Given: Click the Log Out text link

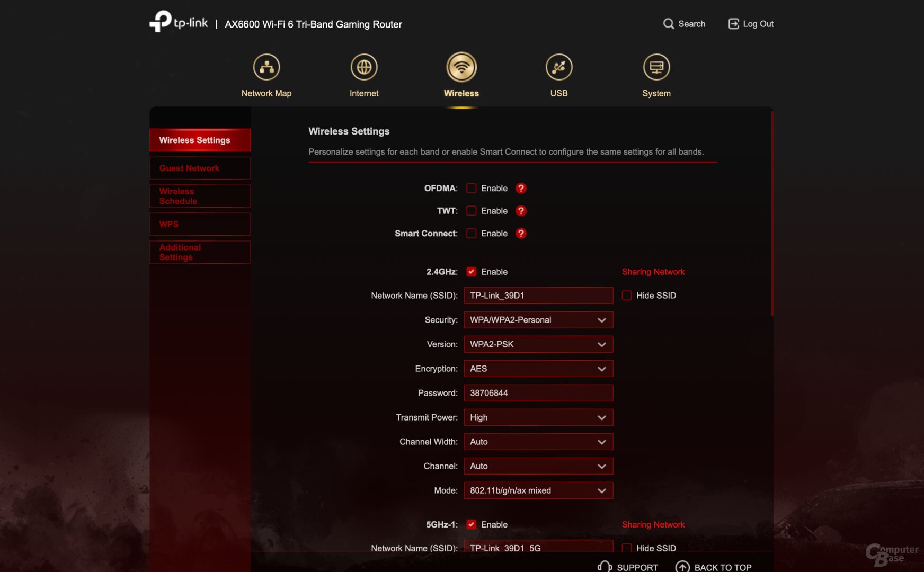Looking at the screenshot, I should [x=758, y=24].
